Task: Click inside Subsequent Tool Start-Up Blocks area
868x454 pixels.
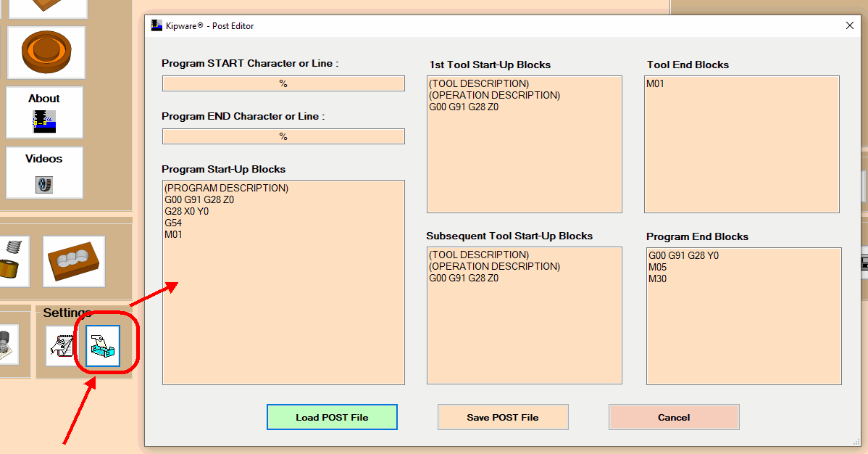Action: [525, 315]
